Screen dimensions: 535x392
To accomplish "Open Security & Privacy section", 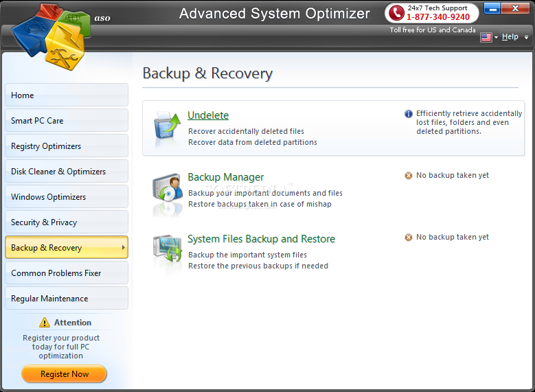I will tap(67, 222).
